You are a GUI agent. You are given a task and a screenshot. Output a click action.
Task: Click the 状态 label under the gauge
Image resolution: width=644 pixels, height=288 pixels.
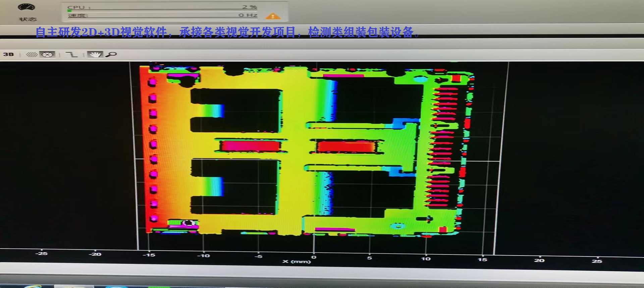click(x=28, y=19)
